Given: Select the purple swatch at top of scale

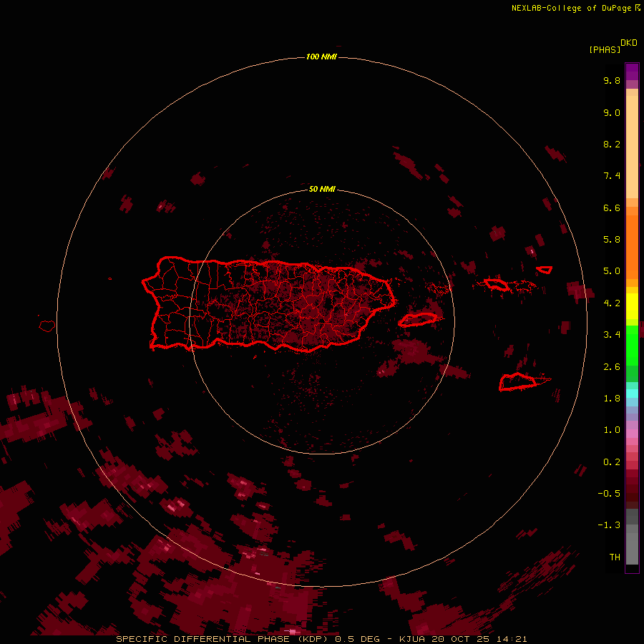Looking at the screenshot, I should (x=632, y=72).
